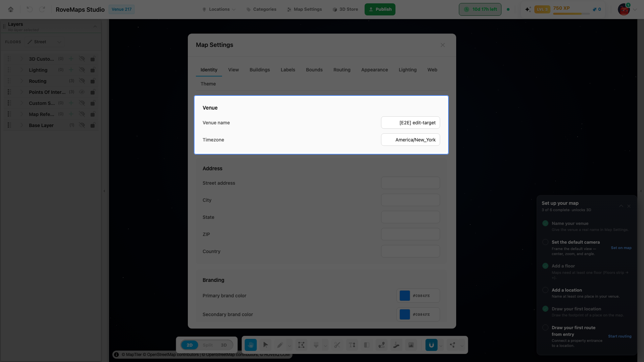This screenshot has height=362, width=644.
Task: Show the 3D Custo... layer
Action: (82, 59)
